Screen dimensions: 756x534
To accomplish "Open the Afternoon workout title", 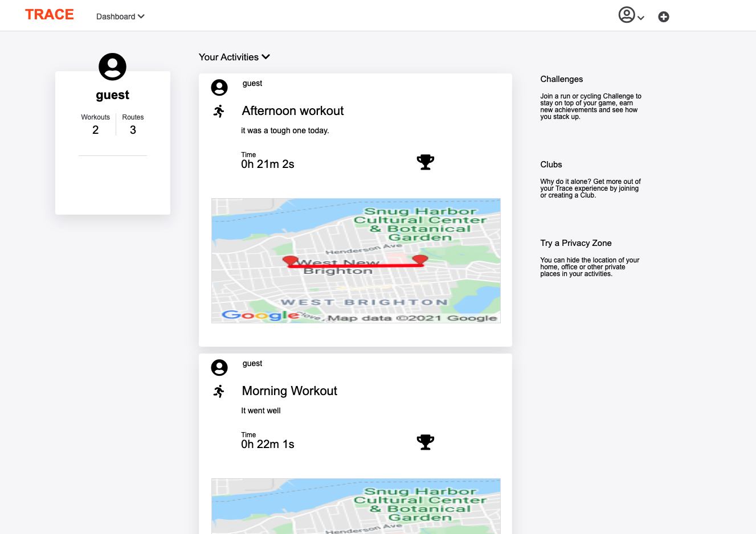I will (293, 111).
